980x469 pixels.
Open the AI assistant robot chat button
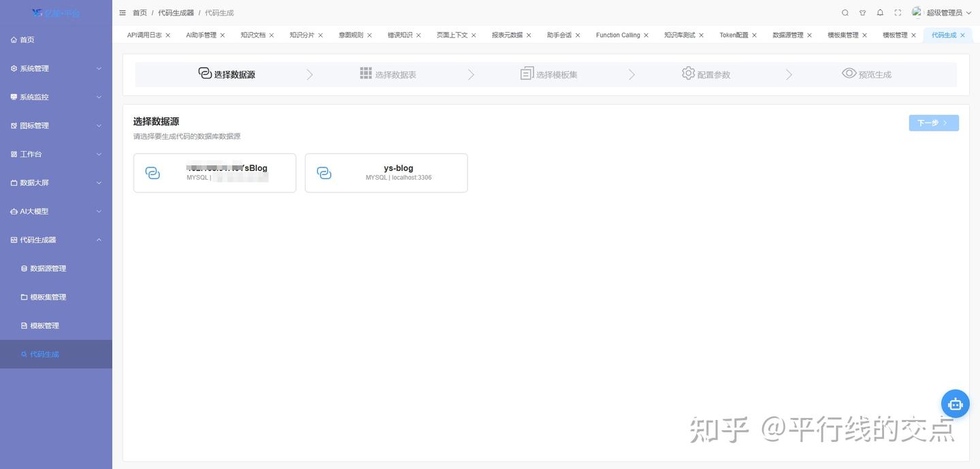(955, 404)
